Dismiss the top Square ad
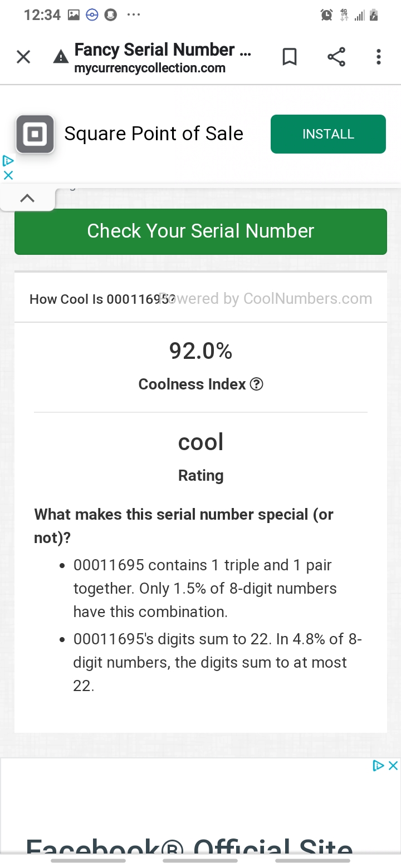 click(x=8, y=175)
